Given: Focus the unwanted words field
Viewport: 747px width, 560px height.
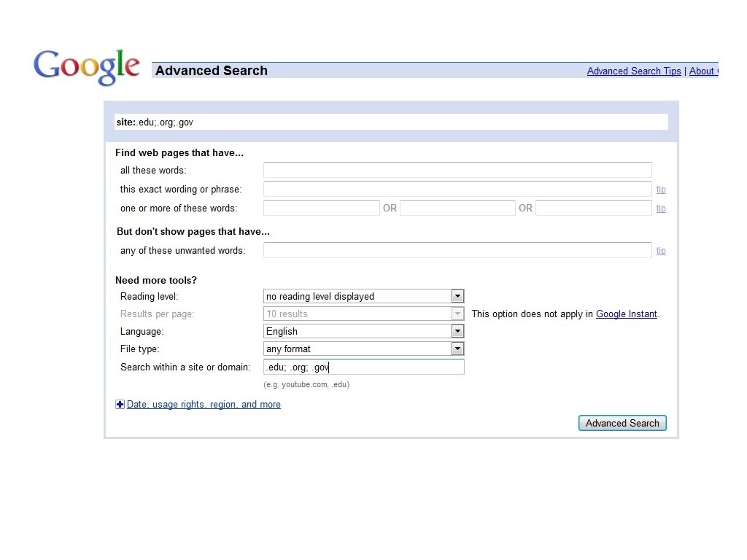Looking at the screenshot, I should point(457,250).
